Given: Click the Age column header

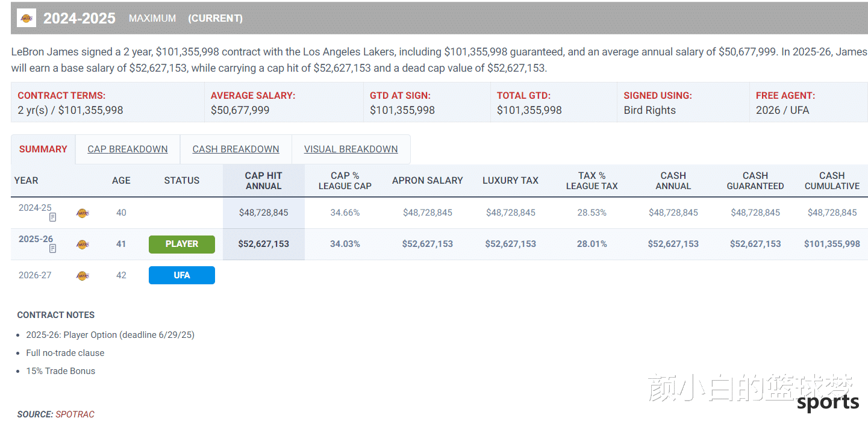Looking at the screenshot, I should (x=121, y=181).
